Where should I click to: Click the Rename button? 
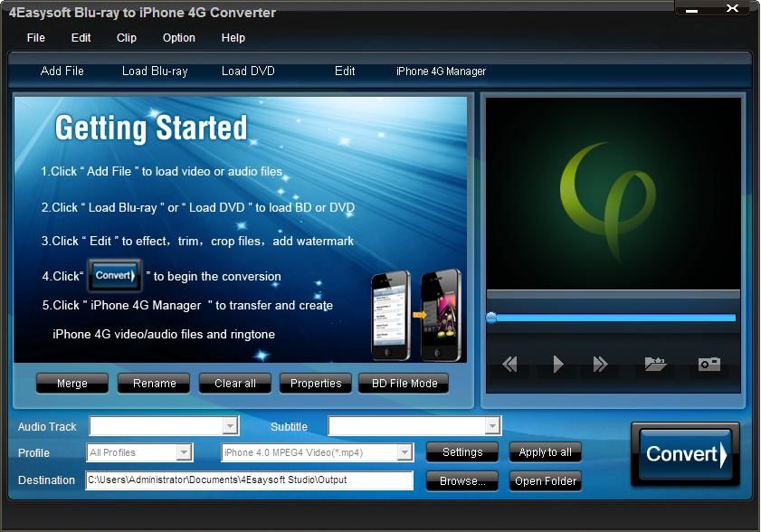155,383
